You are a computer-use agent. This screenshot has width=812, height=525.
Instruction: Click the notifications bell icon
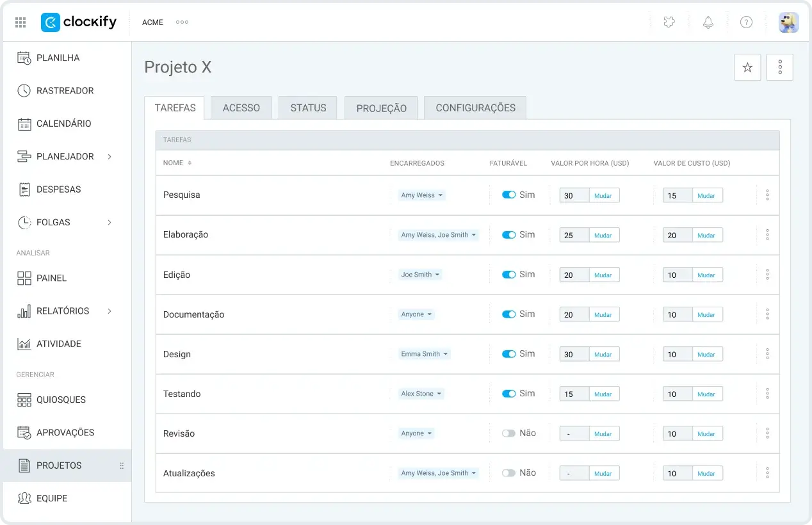708,22
